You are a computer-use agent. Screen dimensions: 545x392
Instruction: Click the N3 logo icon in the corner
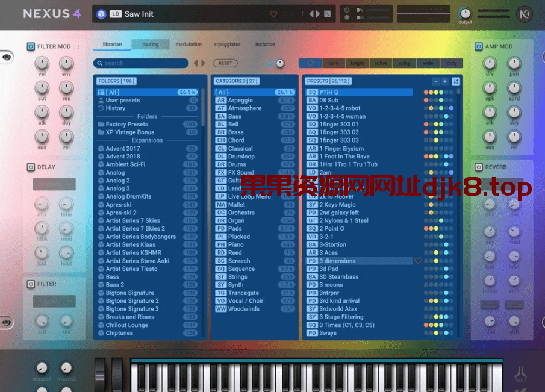coord(523,13)
